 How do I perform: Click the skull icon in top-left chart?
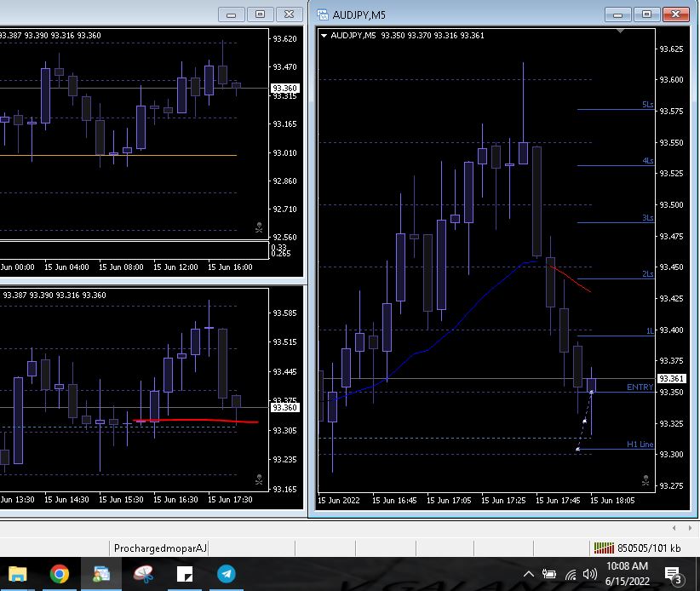(258, 227)
